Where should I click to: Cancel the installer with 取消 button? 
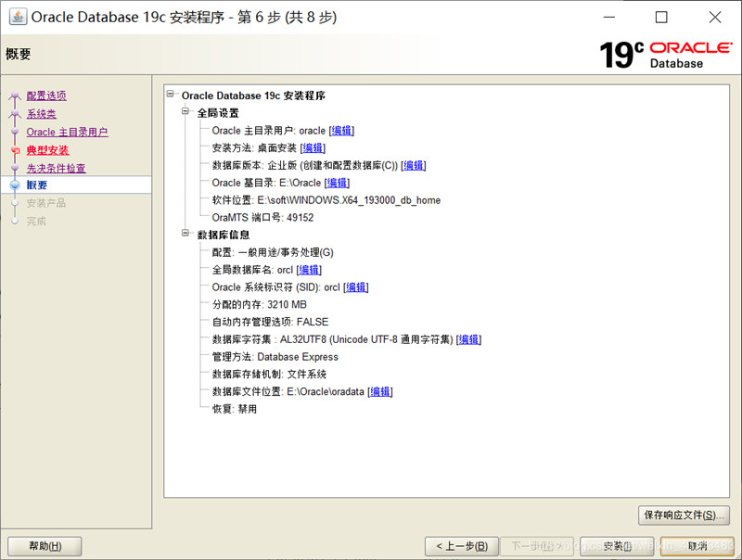697,546
